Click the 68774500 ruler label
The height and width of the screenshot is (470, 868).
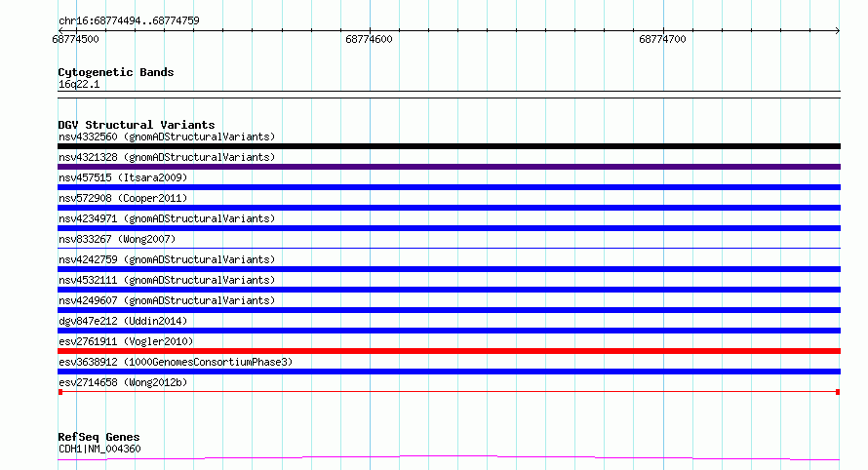point(75,39)
